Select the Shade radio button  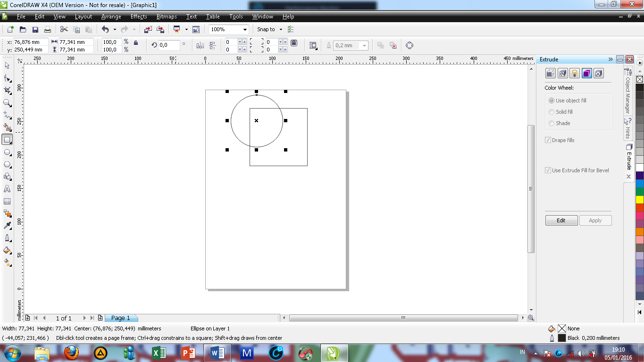pos(552,123)
